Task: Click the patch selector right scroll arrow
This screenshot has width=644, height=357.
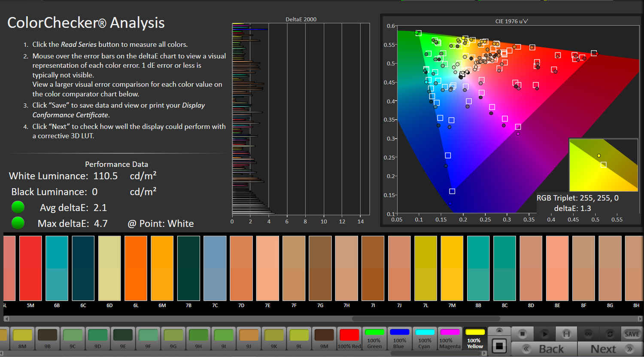Action: 484,354
